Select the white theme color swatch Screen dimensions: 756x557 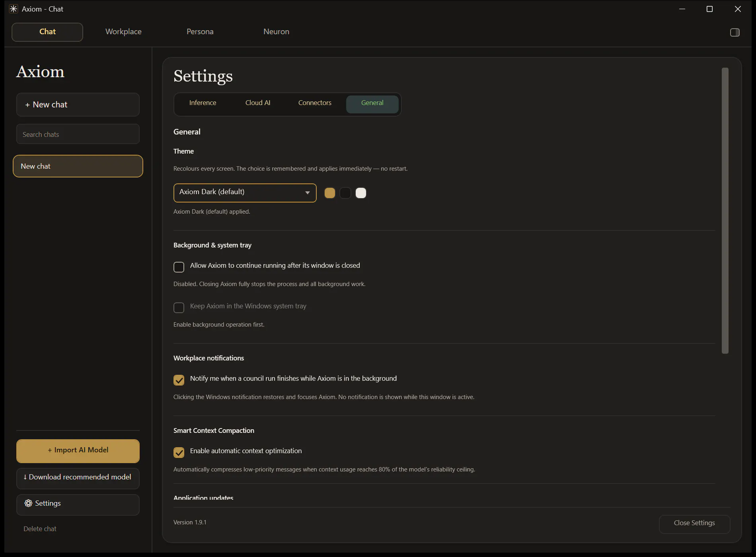pos(361,193)
